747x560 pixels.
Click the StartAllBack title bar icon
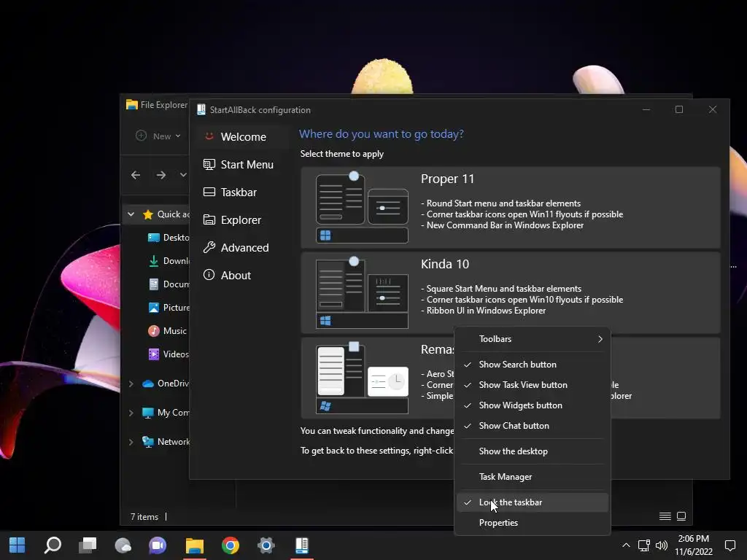[201, 109]
